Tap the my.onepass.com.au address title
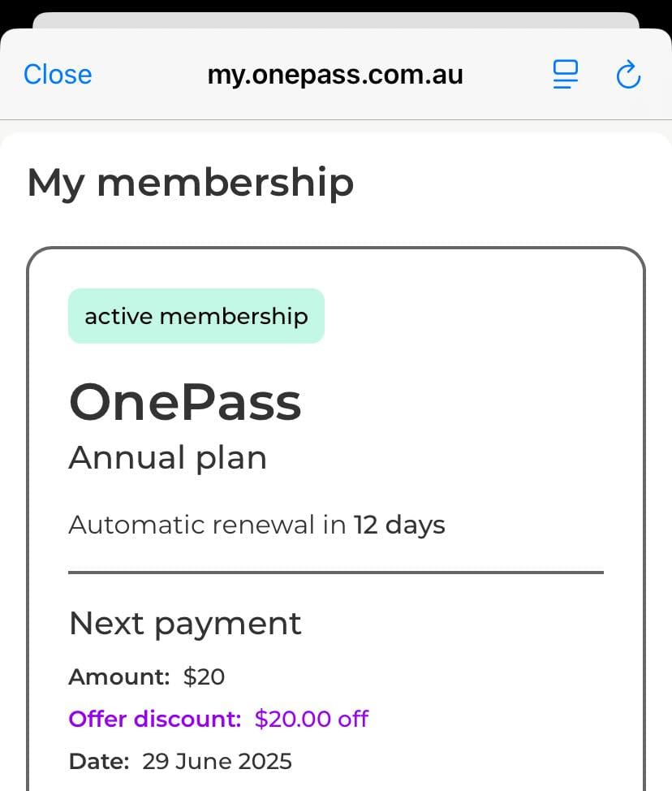 (335, 76)
